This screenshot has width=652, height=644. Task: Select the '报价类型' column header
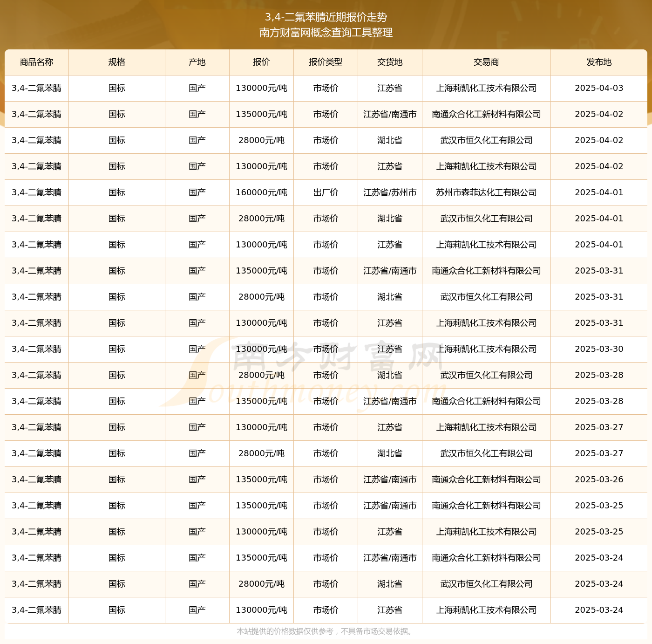coord(326,62)
